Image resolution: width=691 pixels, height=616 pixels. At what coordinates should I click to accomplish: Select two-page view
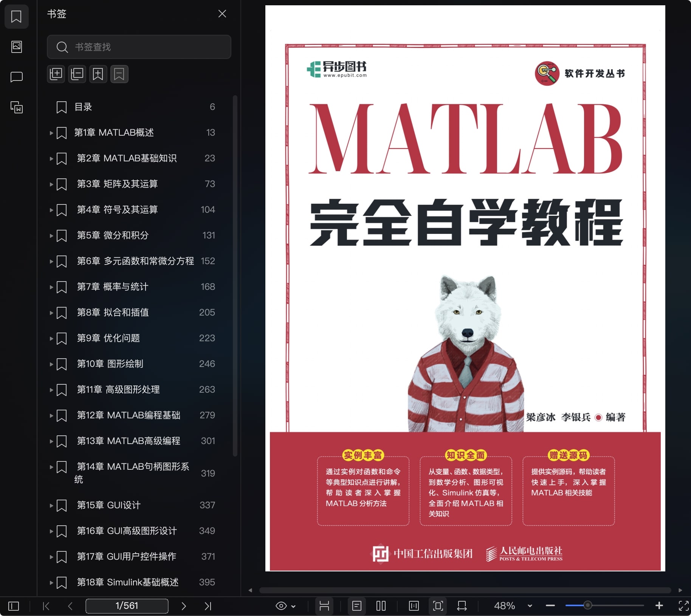tap(381, 606)
